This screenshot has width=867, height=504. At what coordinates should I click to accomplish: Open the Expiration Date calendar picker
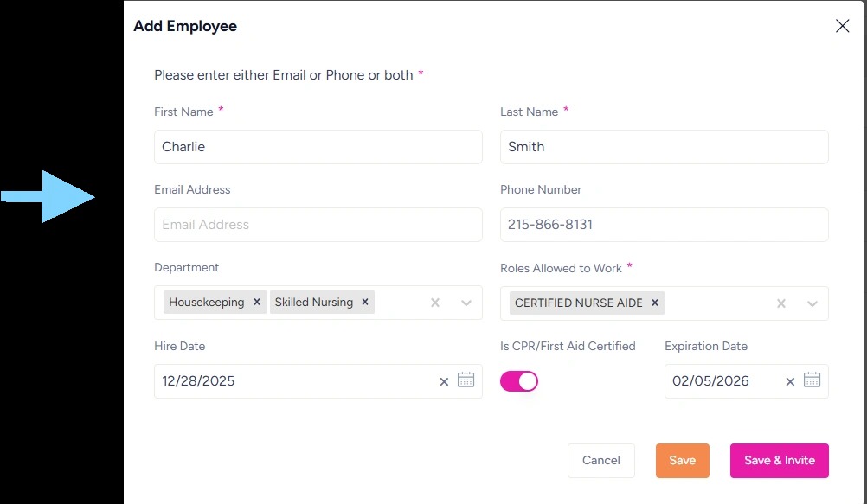tap(812, 380)
